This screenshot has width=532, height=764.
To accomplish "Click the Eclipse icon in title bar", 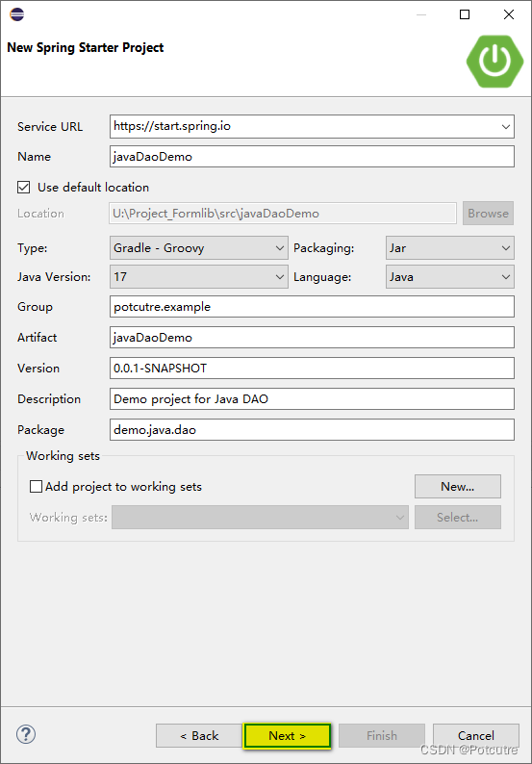I will tap(16, 14).
